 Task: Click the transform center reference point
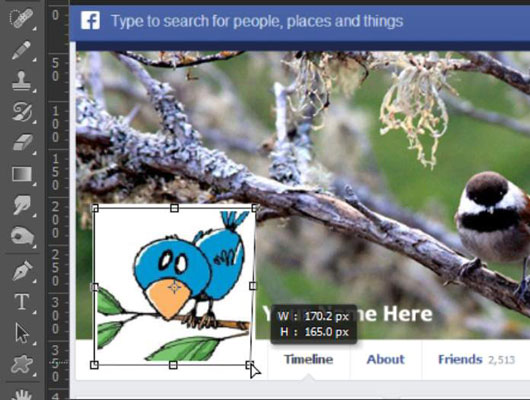174,287
